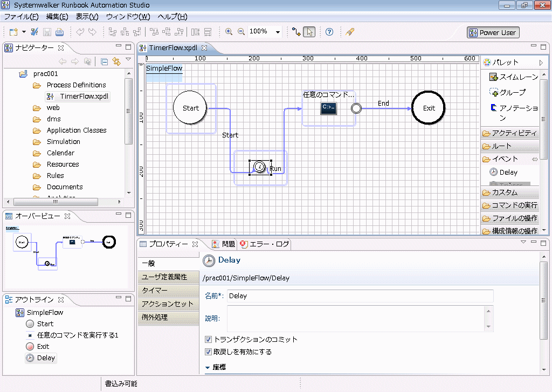552x392 pixels.
Task: Open the アクションセット properties section
Action: (168, 304)
